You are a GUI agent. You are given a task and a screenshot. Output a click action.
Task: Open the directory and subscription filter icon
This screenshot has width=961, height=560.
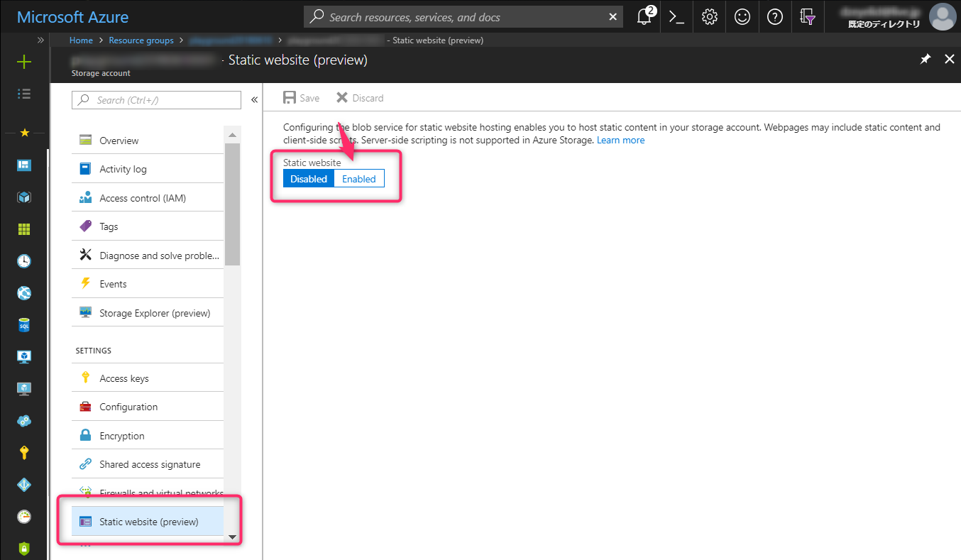pos(808,16)
